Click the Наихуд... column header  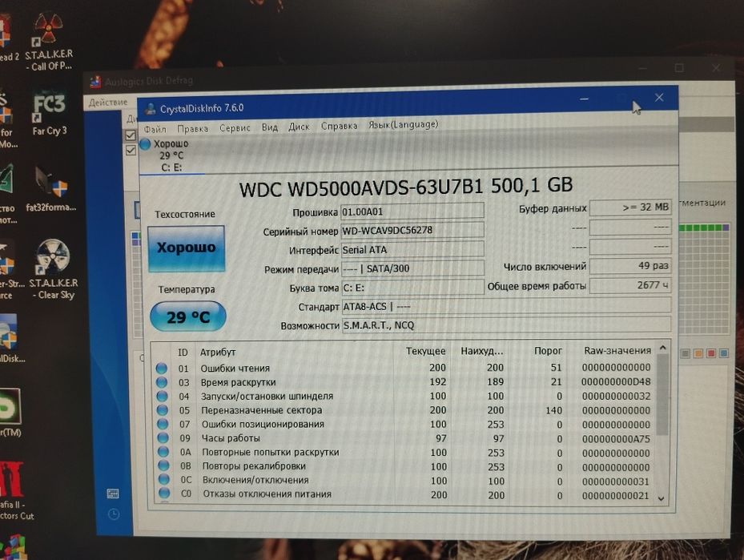pos(481,351)
